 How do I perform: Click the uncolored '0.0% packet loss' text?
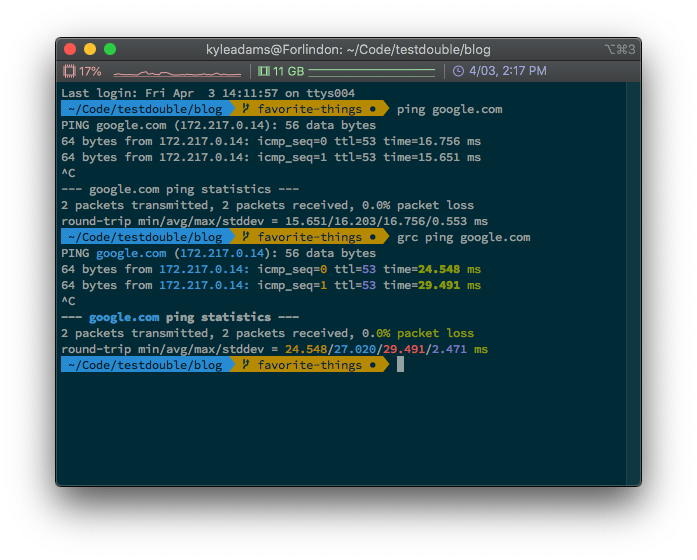[418, 205]
